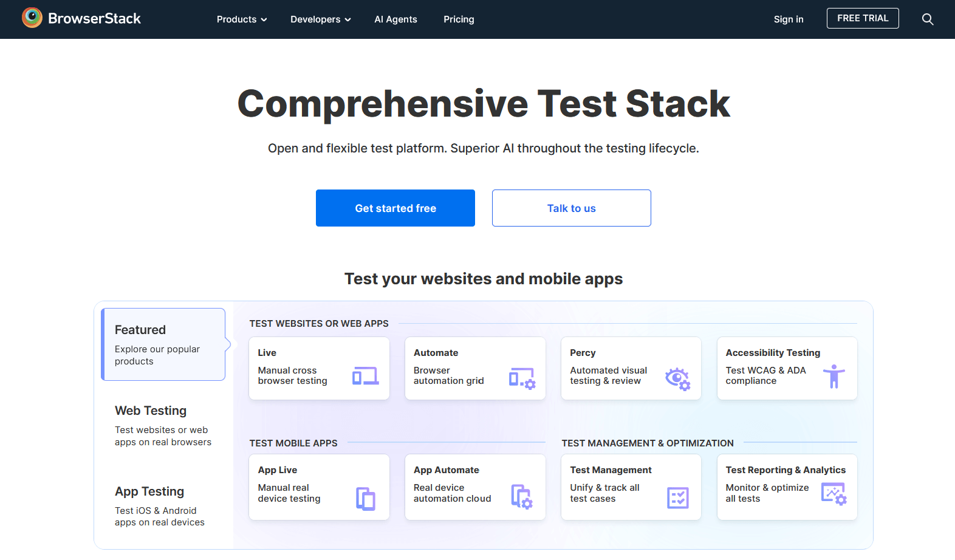955x560 pixels.
Task: Click the Test Management checklist icon
Action: 678,497
